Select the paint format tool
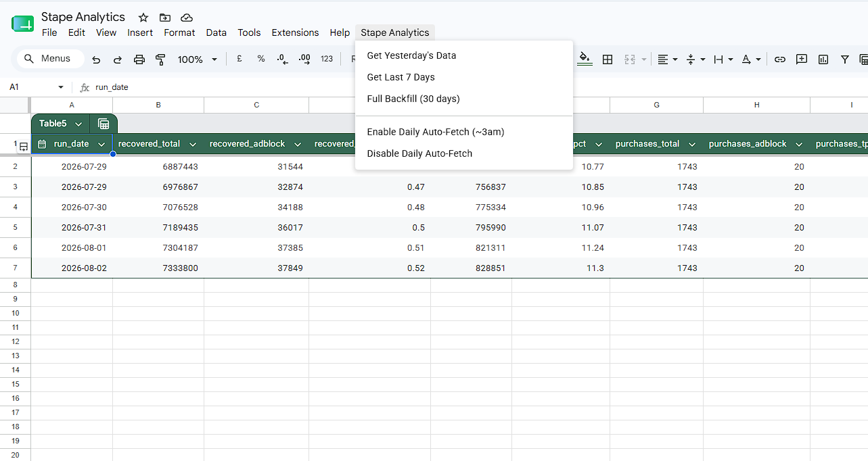 (160, 59)
